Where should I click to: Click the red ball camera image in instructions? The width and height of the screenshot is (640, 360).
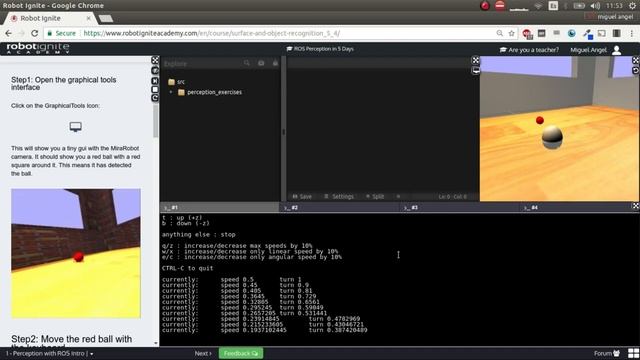click(x=76, y=253)
